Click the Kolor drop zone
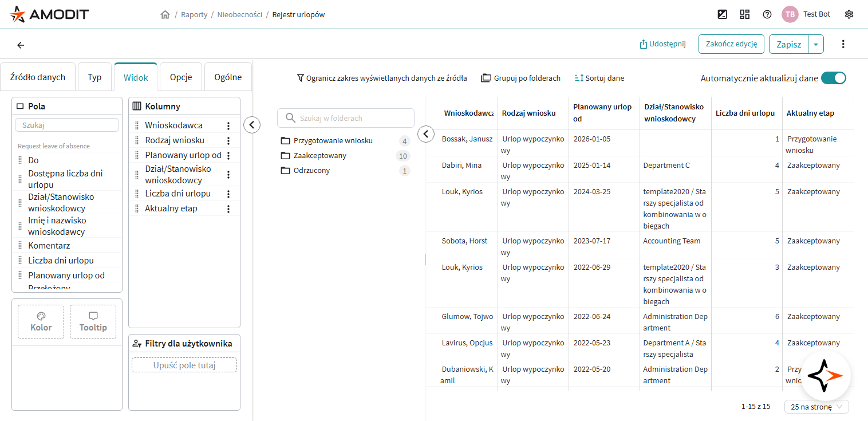 coord(41,322)
